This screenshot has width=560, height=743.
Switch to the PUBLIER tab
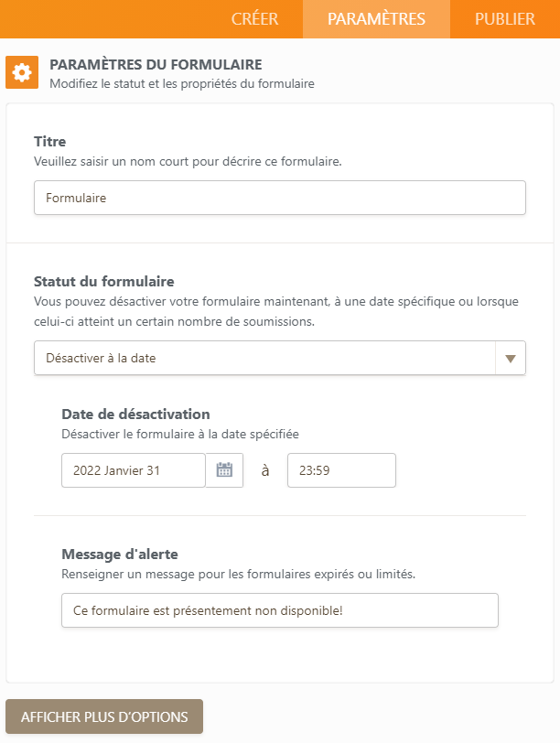504,19
